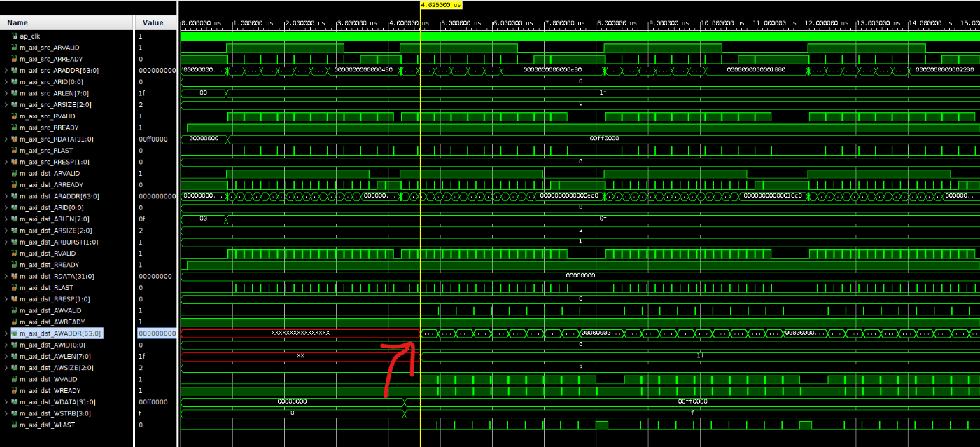Image resolution: width=980 pixels, height=447 pixels.
Task: Click value 00000000 in the m_axi_dst_RDATA row
Action: tap(155, 276)
